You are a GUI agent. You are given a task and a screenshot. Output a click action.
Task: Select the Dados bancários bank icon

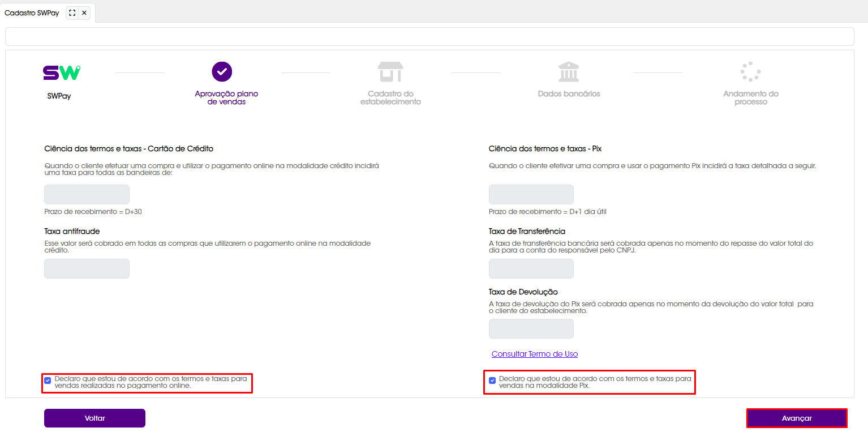[569, 71]
